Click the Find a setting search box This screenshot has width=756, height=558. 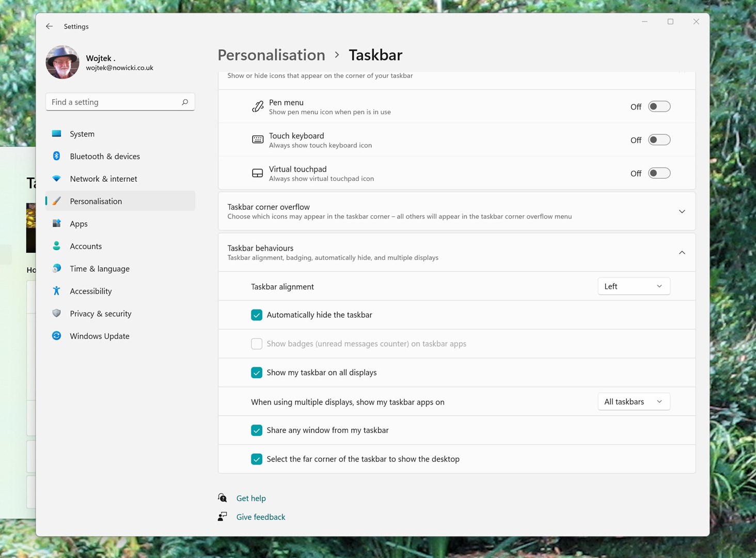tap(120, 102)
